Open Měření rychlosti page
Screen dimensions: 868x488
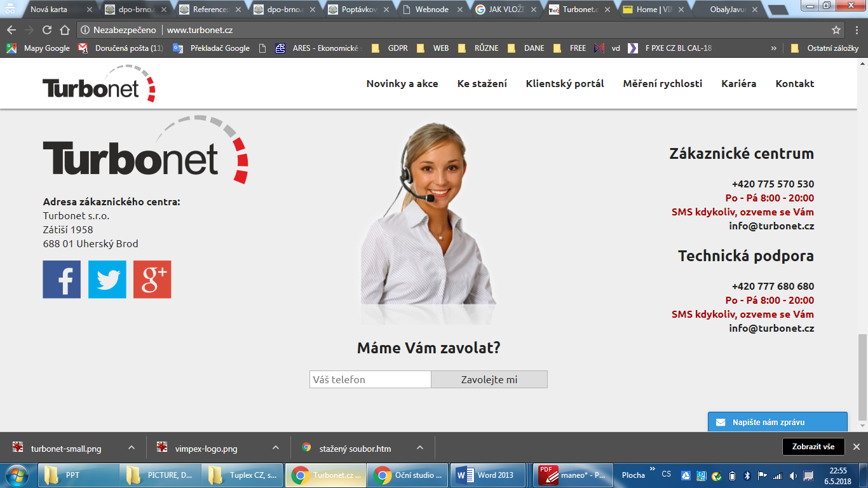[x=663, y=84]
